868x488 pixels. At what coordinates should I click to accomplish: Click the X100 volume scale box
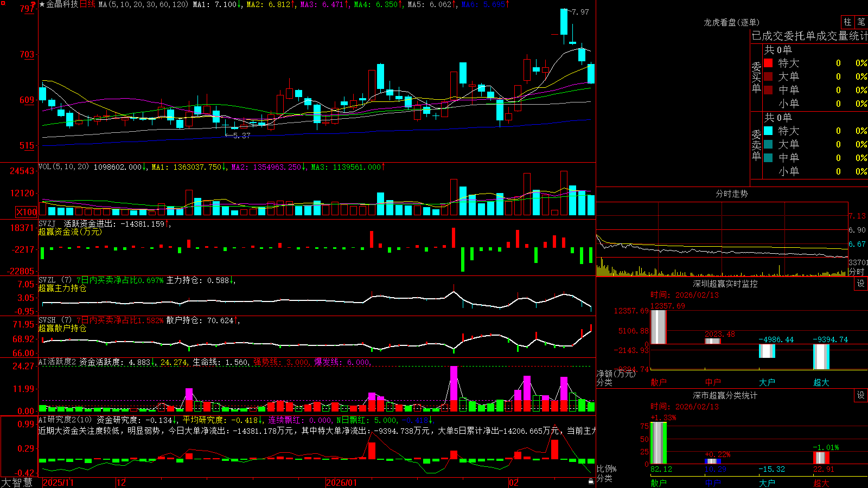pyautogui.click(x=26, y=212)
